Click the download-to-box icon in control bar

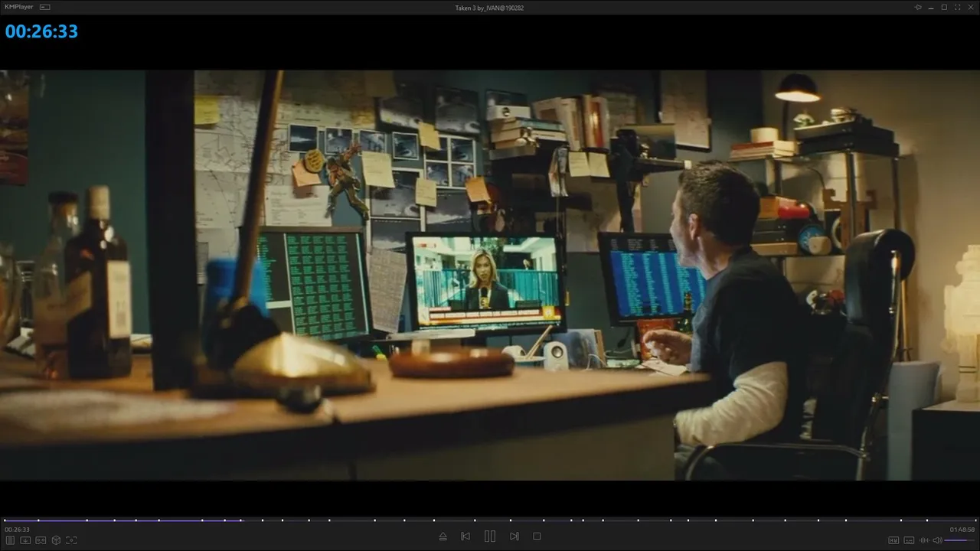[x=25, y=540]
